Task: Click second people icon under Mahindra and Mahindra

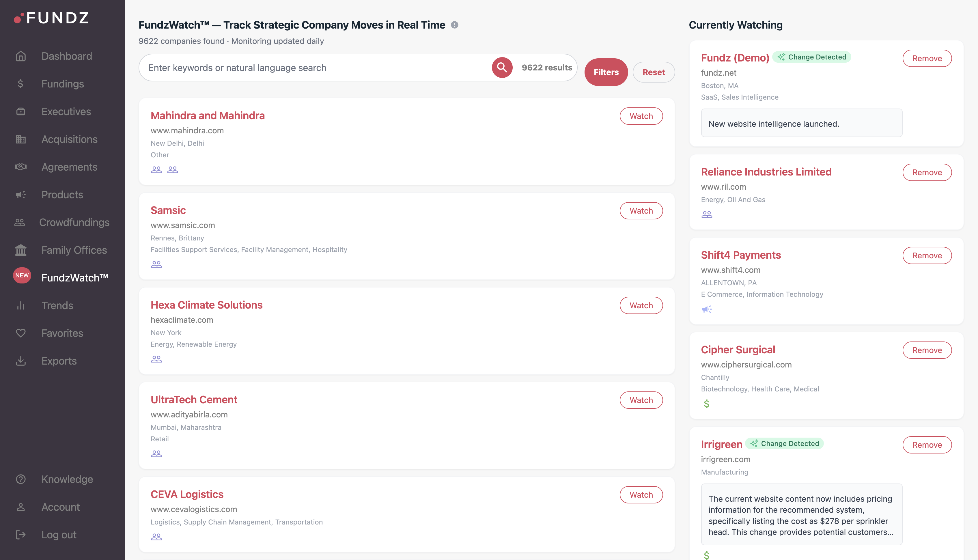Action: click(173, 170)
